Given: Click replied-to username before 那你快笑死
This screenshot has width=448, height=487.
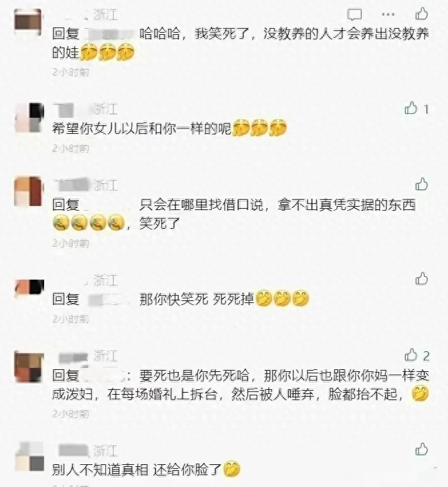Looking at the screenshot, I should [x=108, y=300].
